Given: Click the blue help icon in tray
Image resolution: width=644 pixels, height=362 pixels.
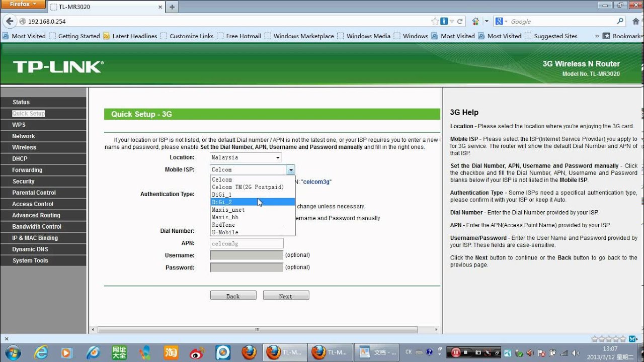Looking at the screenshot, I should pyautogui.click(x=429, y=352).
